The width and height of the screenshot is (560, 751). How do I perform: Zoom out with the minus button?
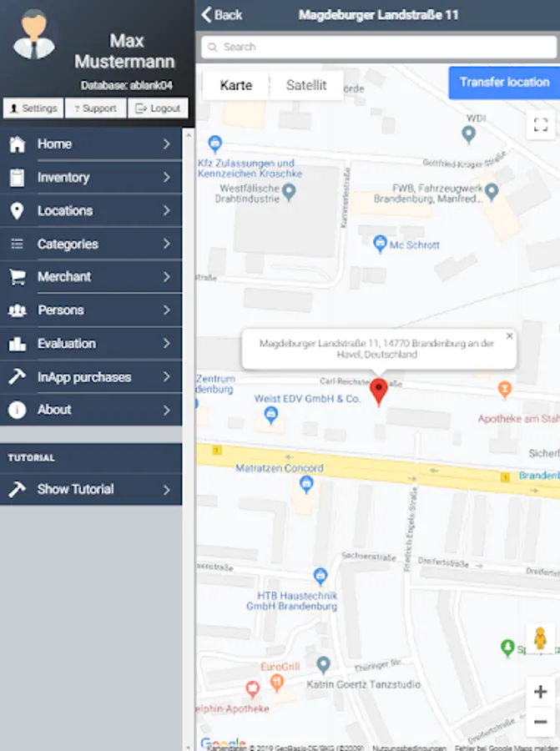pyautogui.click(x=540, y=722)
